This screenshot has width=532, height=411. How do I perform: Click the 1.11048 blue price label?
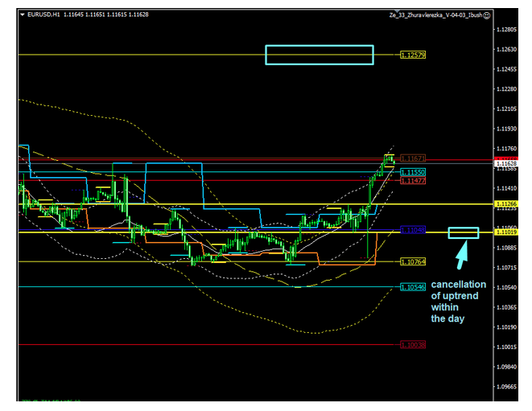pos(412,230)
